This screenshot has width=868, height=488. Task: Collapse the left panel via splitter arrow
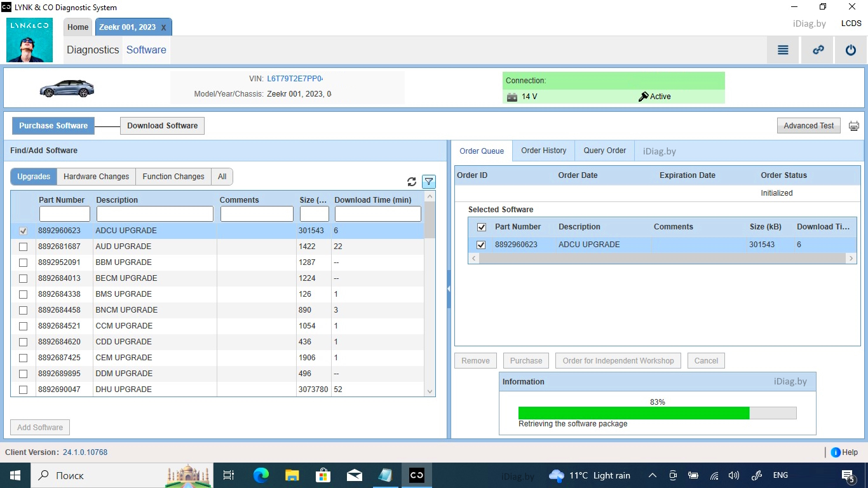pyautogui.click(x=449, y=288)
